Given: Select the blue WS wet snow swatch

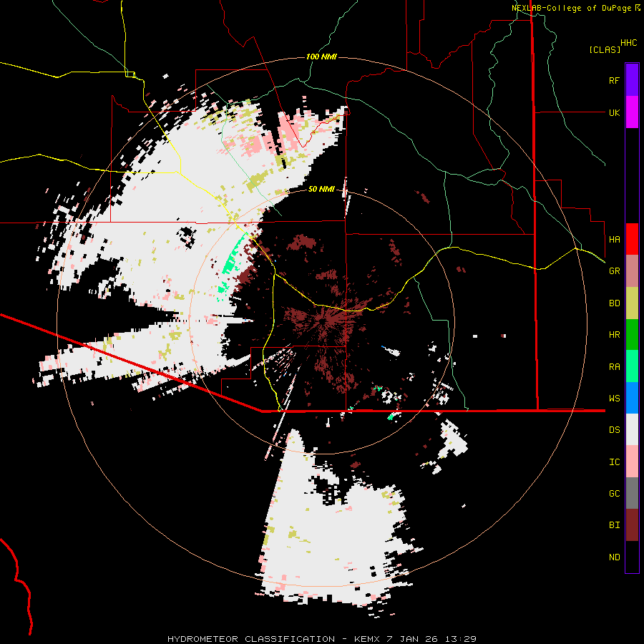Looking at the screenshot, I should pos(632,398).
